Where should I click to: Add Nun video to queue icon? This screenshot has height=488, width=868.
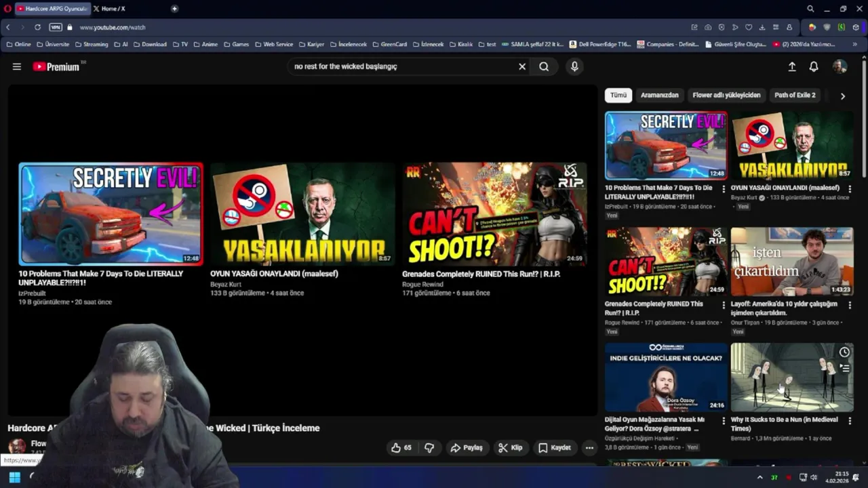coord(844,368)
